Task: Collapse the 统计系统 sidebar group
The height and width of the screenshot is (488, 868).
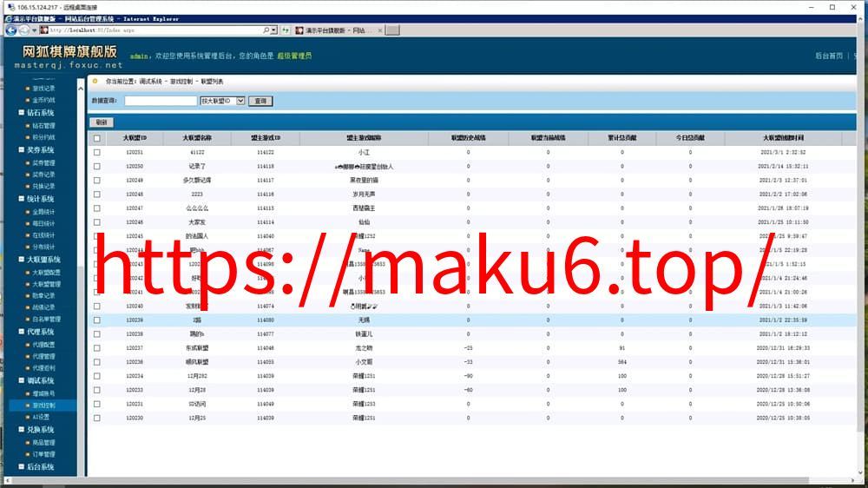Action: point(21,198)
